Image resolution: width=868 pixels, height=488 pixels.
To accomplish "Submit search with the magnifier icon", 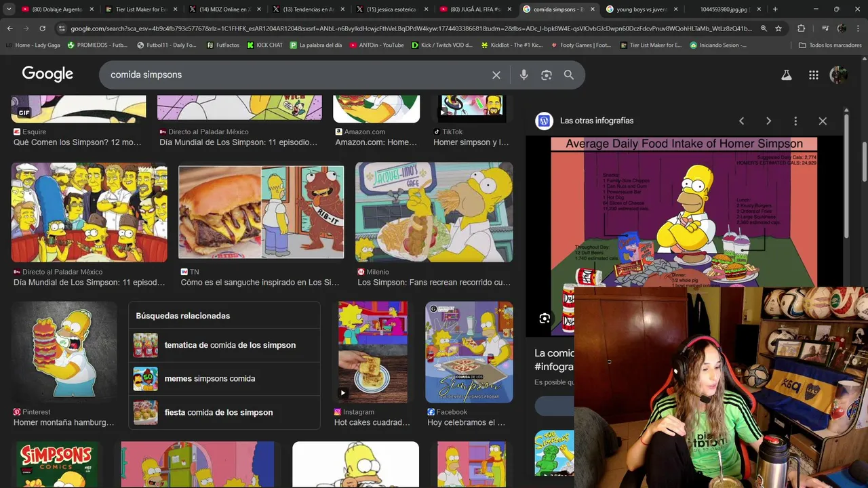I will click(569, 75).
